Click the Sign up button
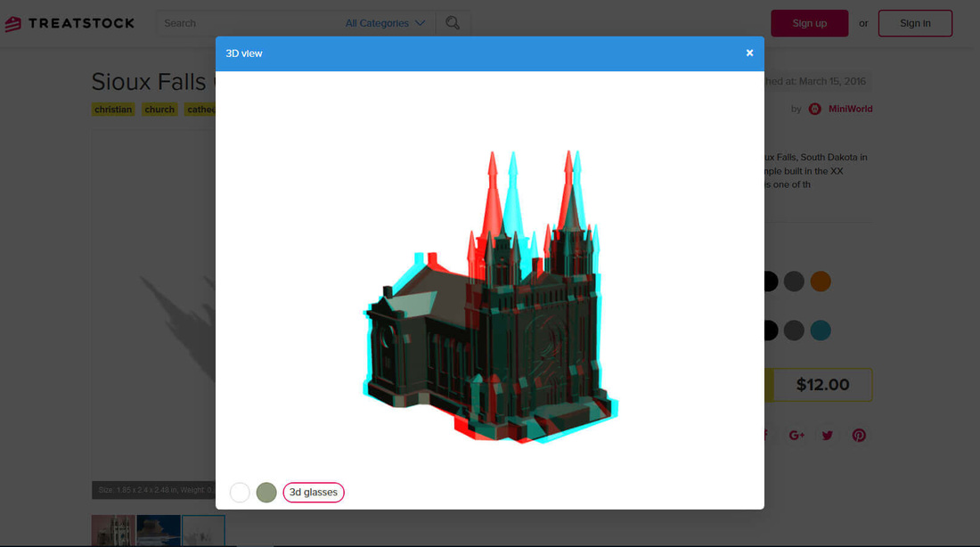 click(x=809, y=23)
